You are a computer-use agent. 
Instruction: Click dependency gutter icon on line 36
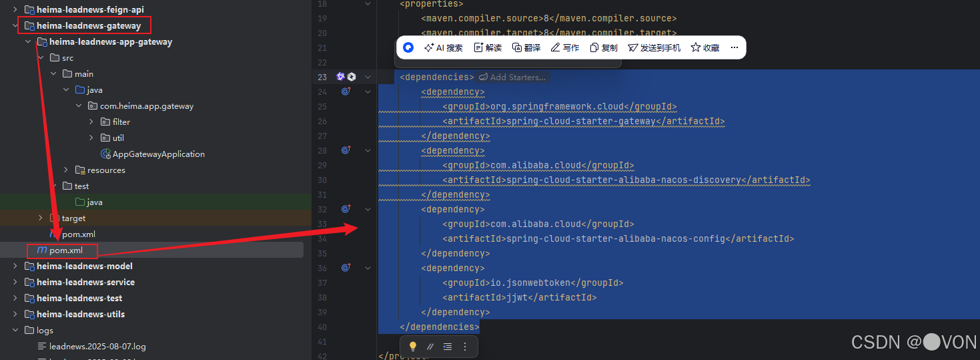[346, 268]
